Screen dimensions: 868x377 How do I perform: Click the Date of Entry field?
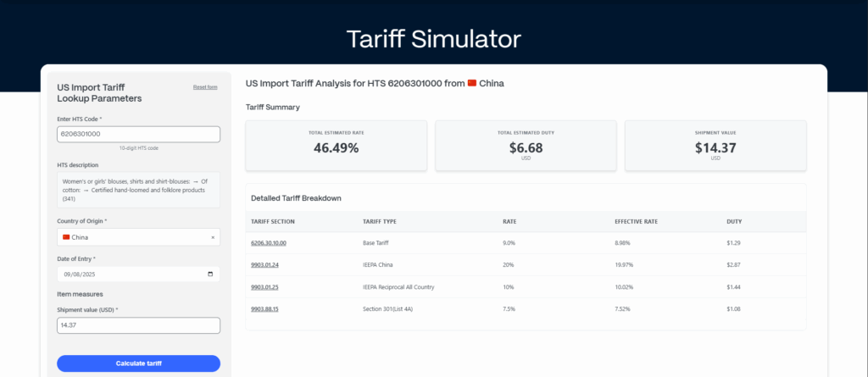pos(127,274)
